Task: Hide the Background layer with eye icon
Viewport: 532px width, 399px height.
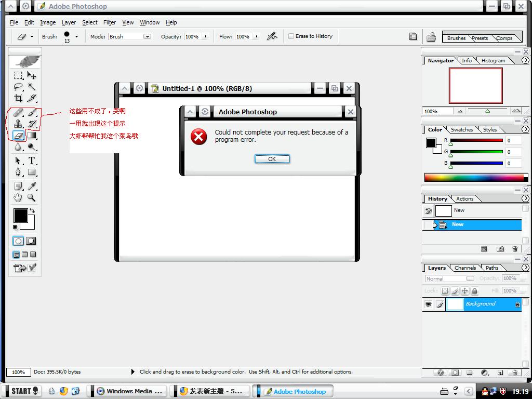Action: tap(428, 304)
